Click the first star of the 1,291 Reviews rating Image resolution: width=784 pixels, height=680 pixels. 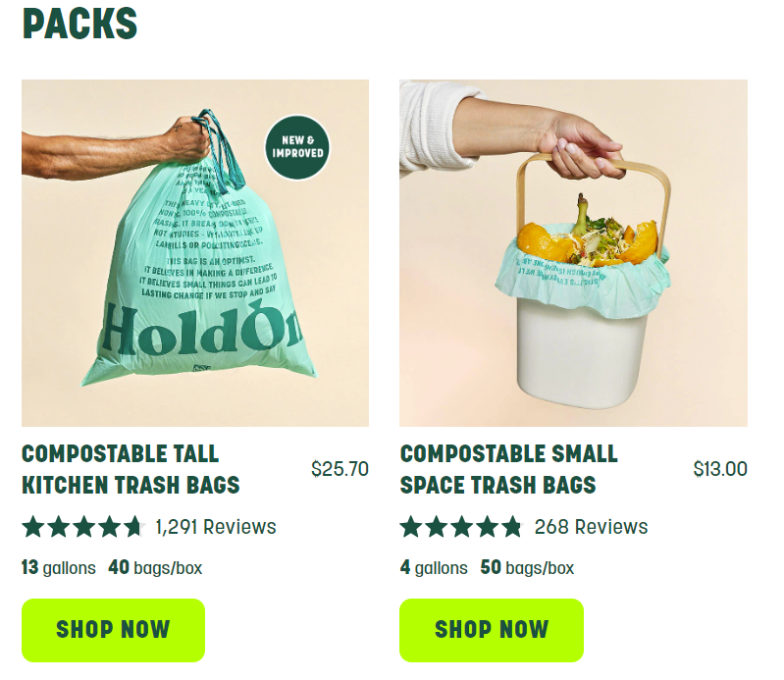click(33, 527)
